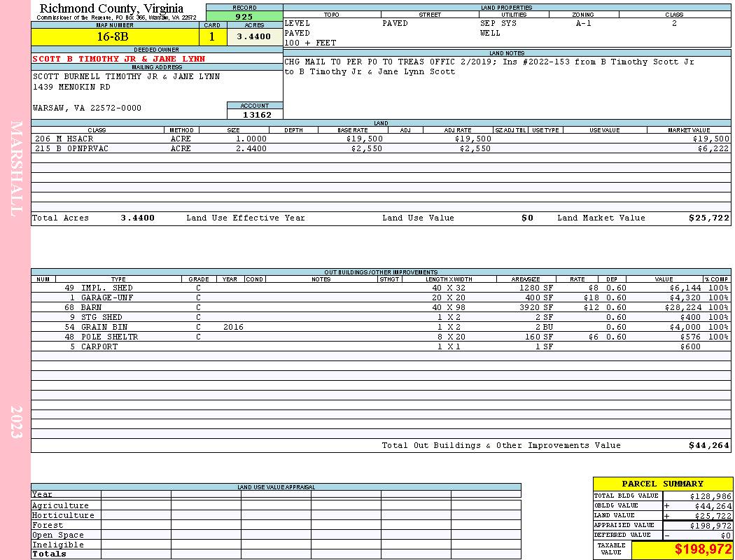
Task: Select the zoning value A-1
Action: click(x=584, y=23)
